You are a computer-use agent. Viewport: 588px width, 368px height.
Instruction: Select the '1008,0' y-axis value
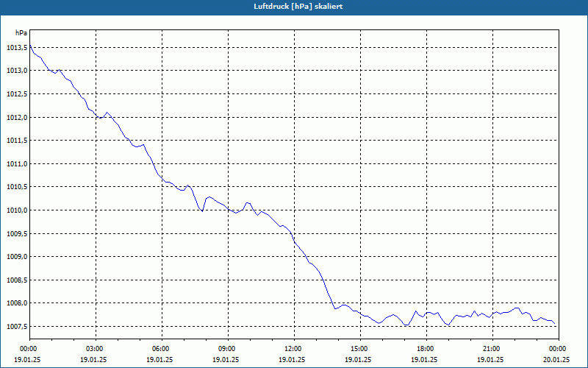tap(17, 303)
